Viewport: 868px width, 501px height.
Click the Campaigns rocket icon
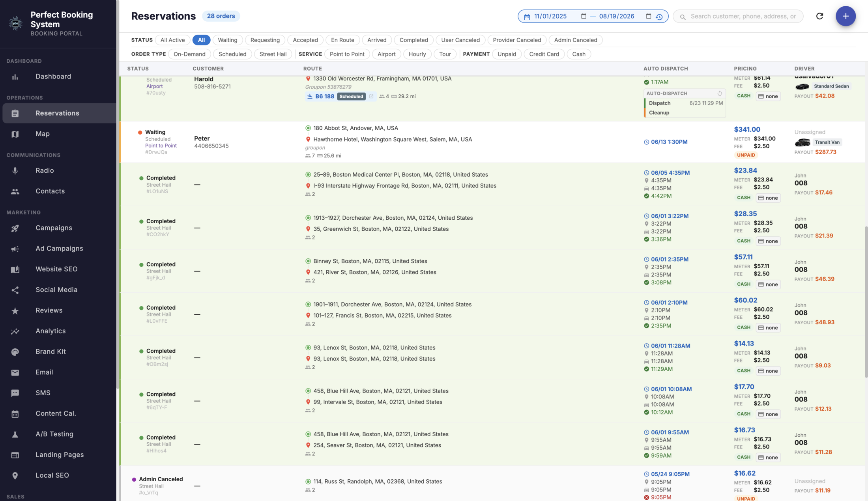(15, 228)
